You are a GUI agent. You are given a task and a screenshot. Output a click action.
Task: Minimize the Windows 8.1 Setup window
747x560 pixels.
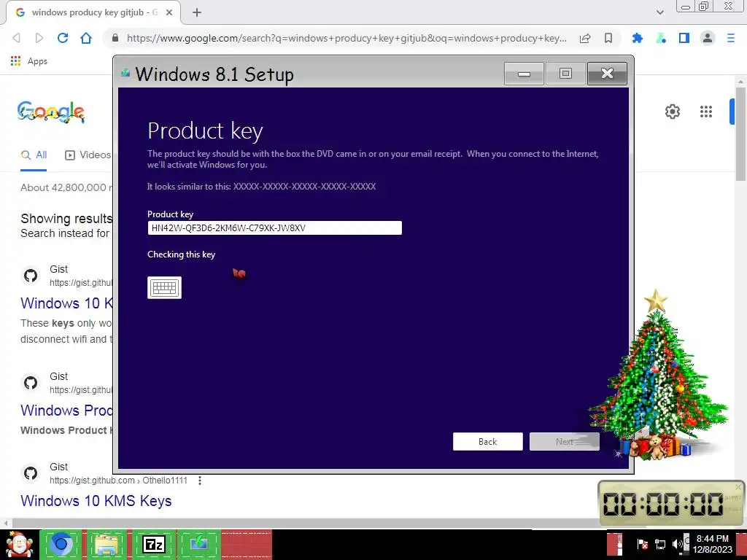[524, 74]
